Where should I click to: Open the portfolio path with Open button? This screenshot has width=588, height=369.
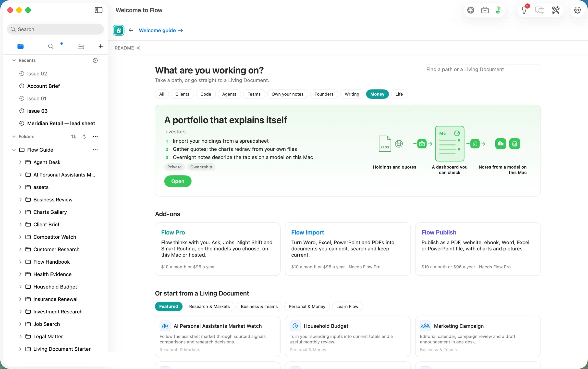178,181
